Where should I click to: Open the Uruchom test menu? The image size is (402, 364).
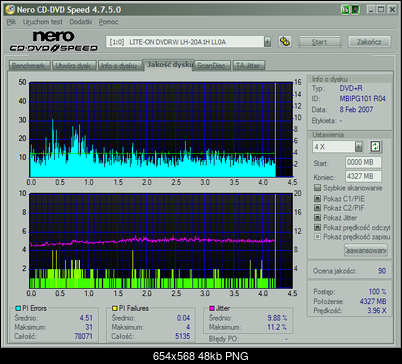point(43,22)
